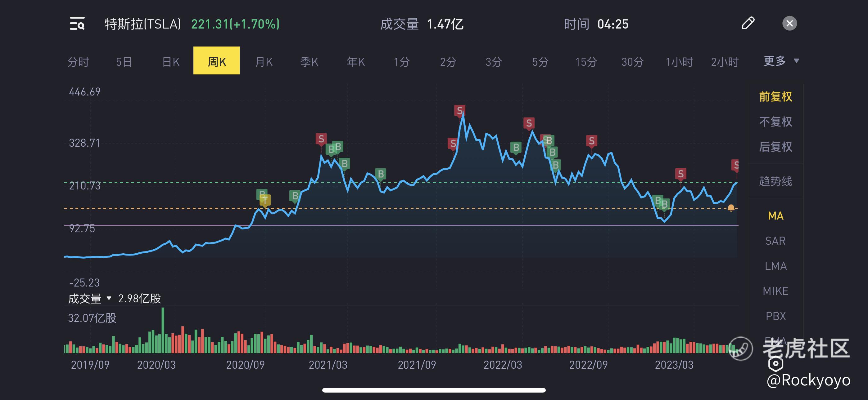Image resolution: width=868 pixels, height=400 pixels.
Task: Choose the 15分 interval tab
Action: 586,62
